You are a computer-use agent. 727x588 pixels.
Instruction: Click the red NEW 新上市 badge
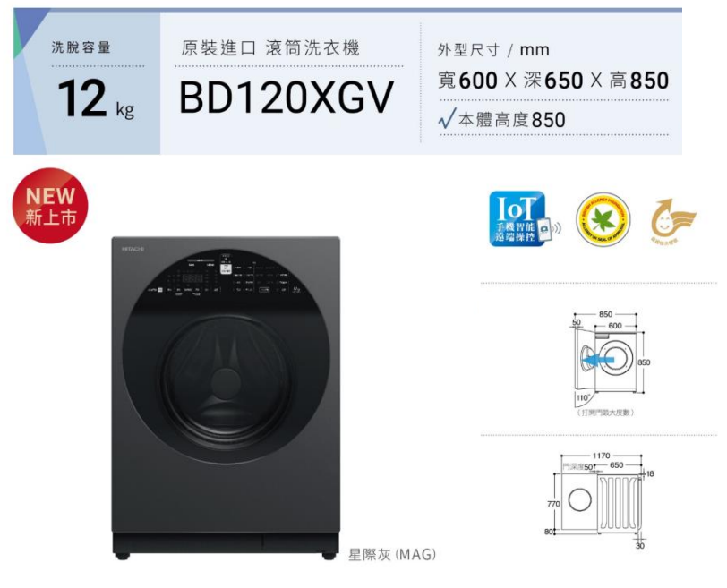pyautogui.click(x=50, y=205)
